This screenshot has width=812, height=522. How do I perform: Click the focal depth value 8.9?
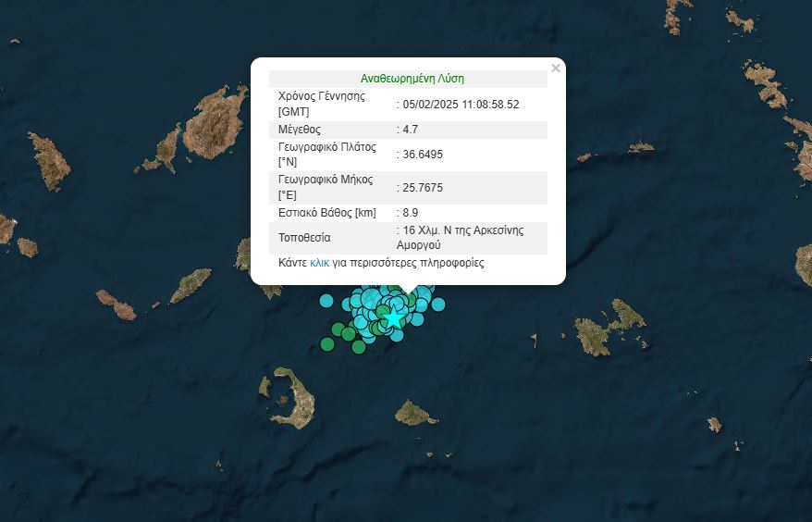(x=409, y=213)
